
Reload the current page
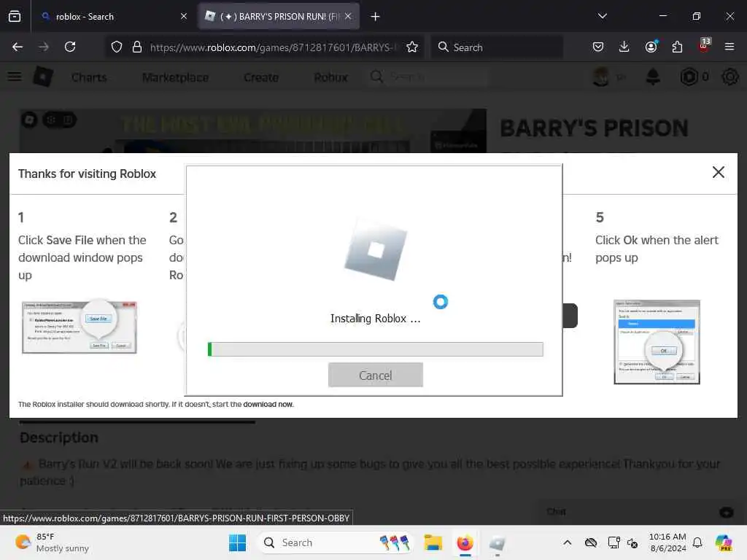click(x=70, y=47)
